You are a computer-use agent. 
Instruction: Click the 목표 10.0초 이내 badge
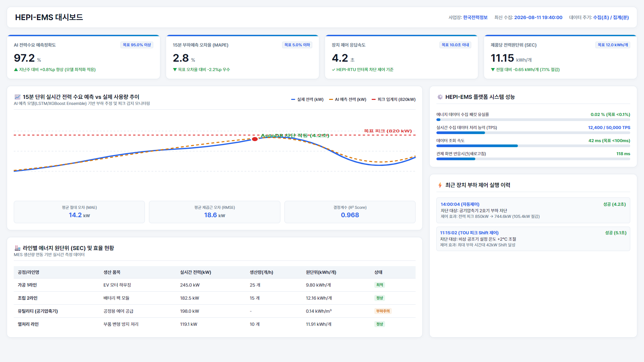point(455,45)
